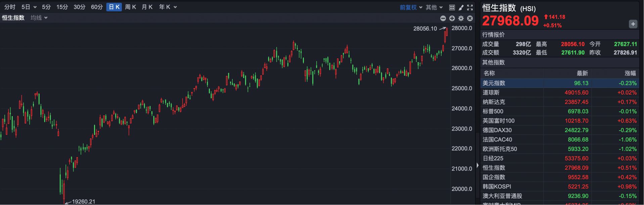Select the drawing brush tool
This screenshot has height=205, width=644.
coord(461,7)
